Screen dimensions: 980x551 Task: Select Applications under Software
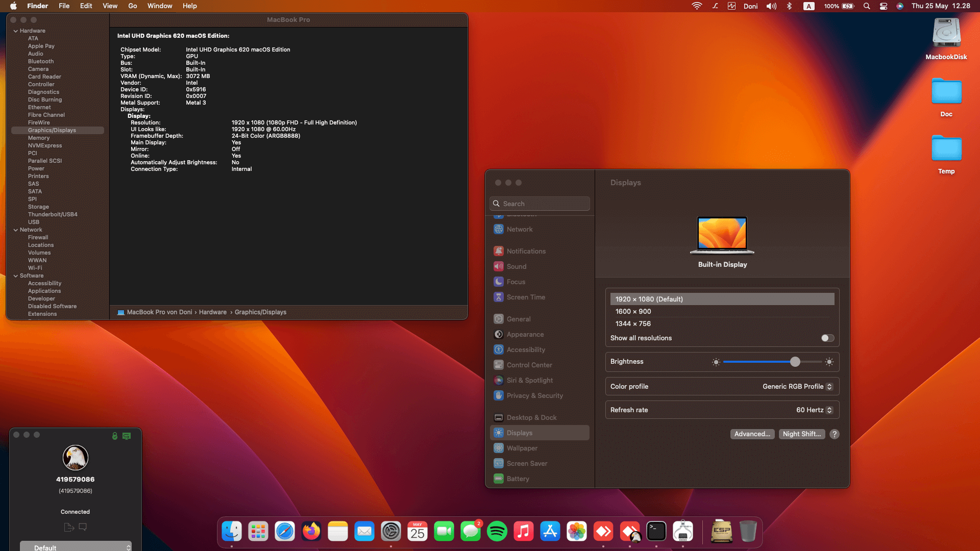44,291
